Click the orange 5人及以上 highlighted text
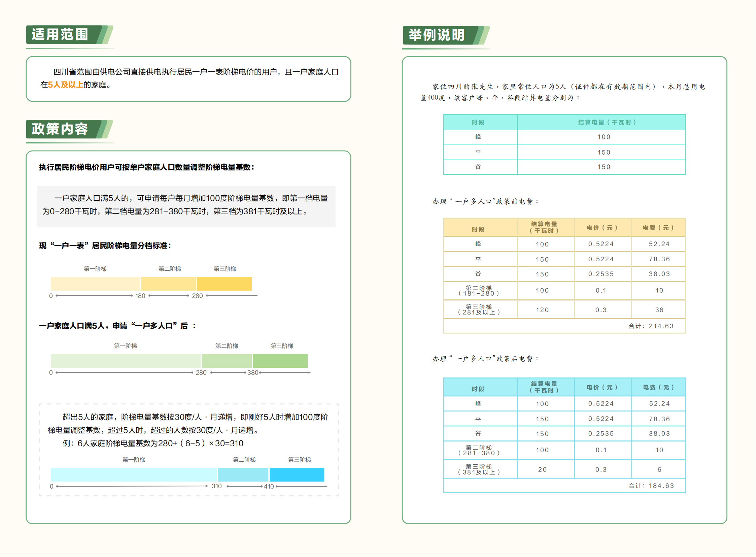The width and height of the screenshot is (756, 557). 65,85
